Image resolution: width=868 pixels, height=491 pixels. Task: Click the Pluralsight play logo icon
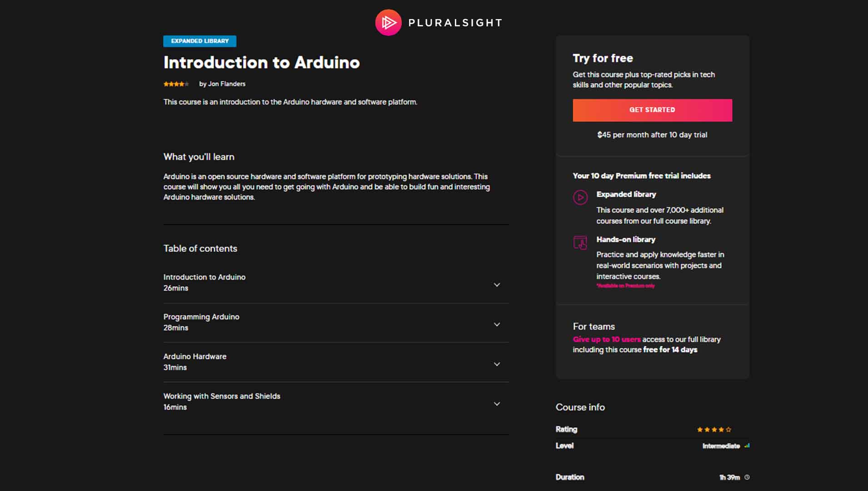(x=388, y=22)
